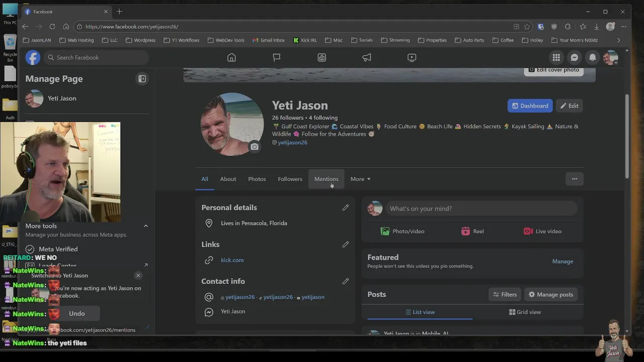
Task: Collapse the More tools section
Action: coord(146,226)
